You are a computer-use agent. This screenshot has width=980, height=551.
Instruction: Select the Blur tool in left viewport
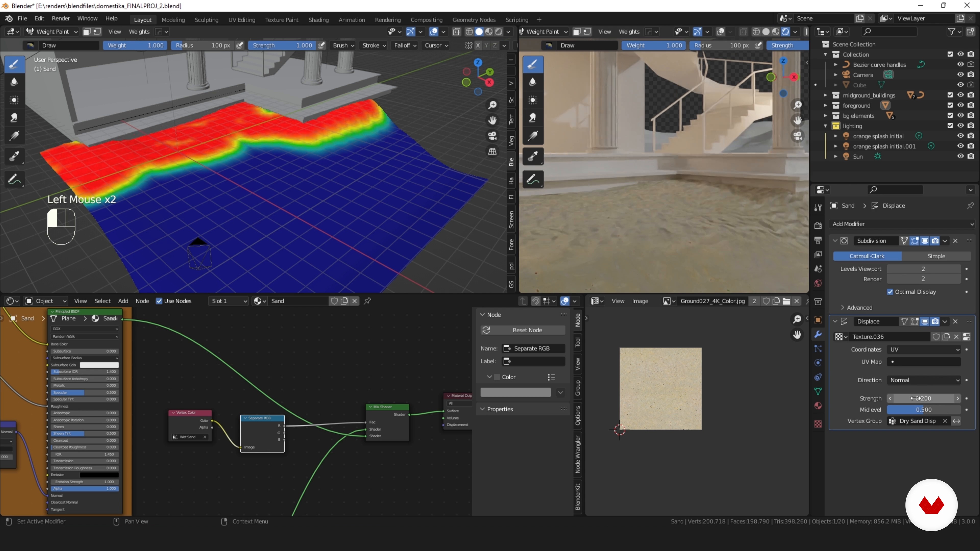coord(14,82)
